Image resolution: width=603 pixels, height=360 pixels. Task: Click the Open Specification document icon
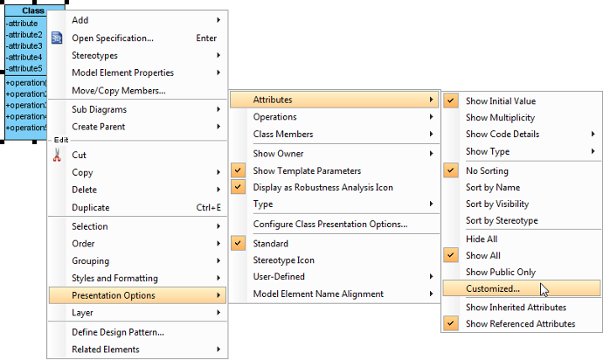click(57, 38)
